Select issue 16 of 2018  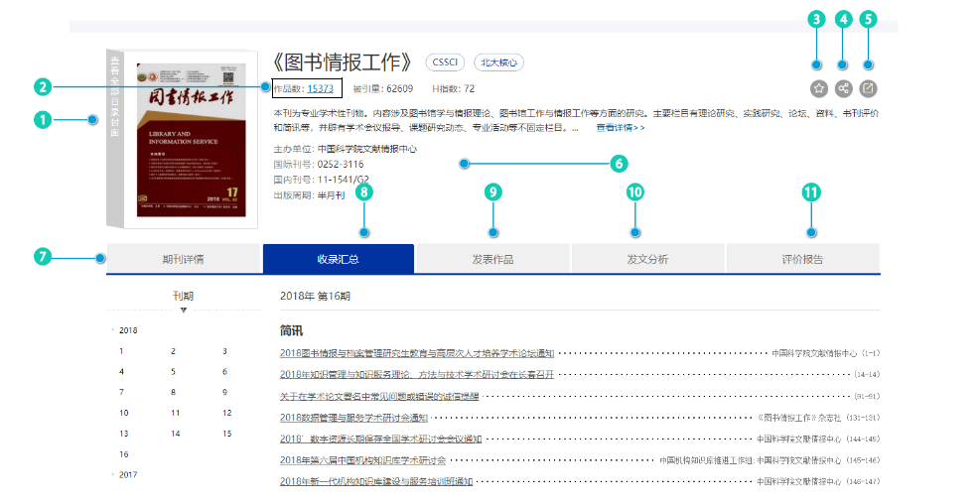124,454
